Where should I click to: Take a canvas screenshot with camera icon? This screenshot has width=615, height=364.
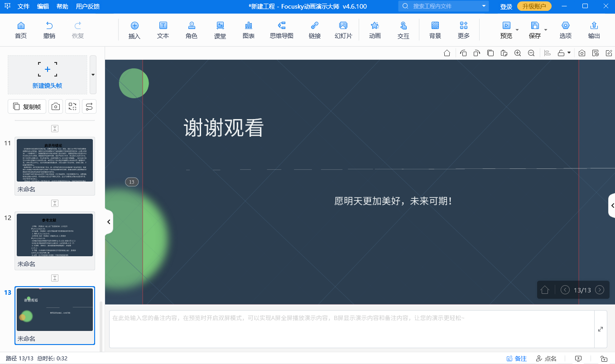(x=582, y=53)
